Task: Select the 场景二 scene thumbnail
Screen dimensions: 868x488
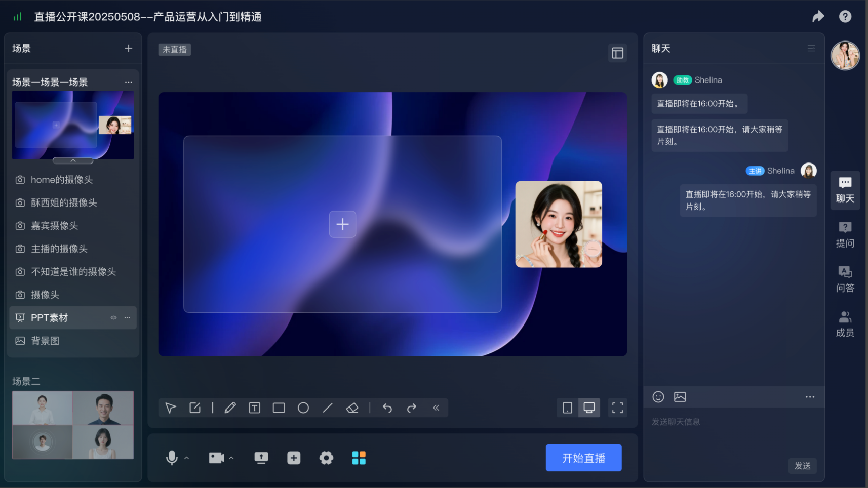Action: [73, 425]
